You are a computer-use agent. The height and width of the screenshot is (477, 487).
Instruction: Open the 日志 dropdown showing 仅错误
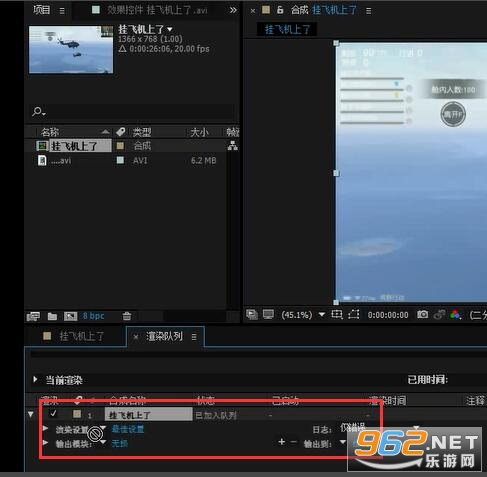pos(416,427)
